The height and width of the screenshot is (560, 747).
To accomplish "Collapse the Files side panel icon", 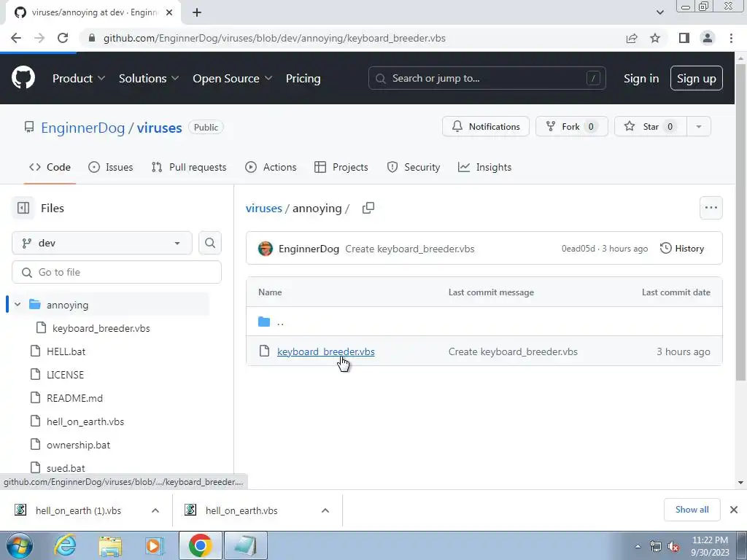I will [23, 208].
